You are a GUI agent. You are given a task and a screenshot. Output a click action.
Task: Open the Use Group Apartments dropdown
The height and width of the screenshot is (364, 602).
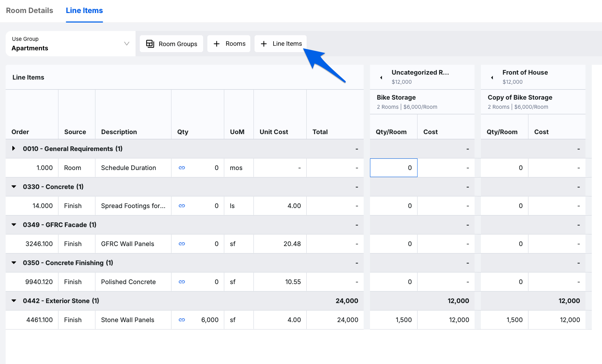[70, 44]
